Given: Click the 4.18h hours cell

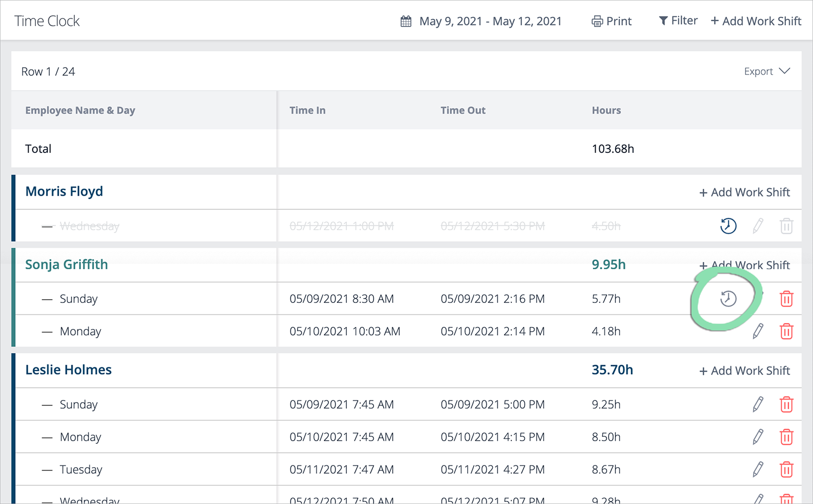Looking at the screenshot, I should click(x=606, y=331).
